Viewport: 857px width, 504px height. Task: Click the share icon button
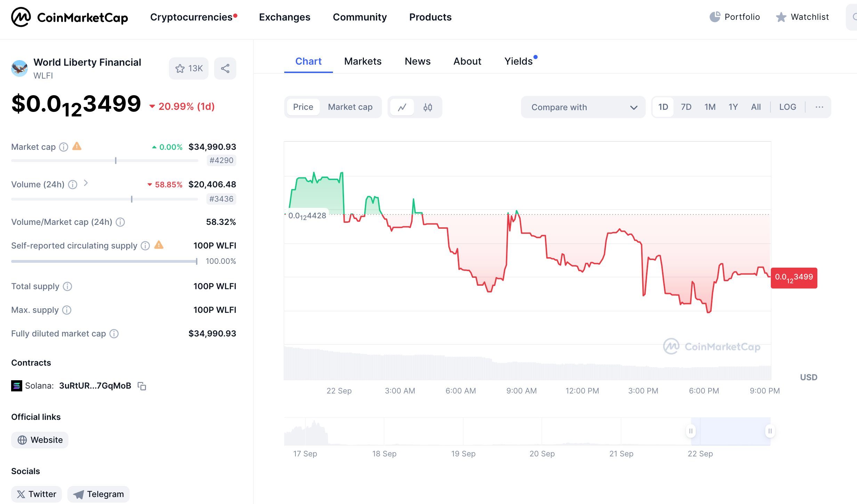pos(225,68)
